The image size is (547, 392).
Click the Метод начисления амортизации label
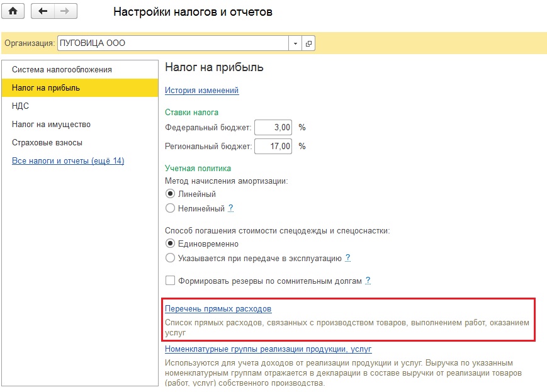click(x=227, y=181)
